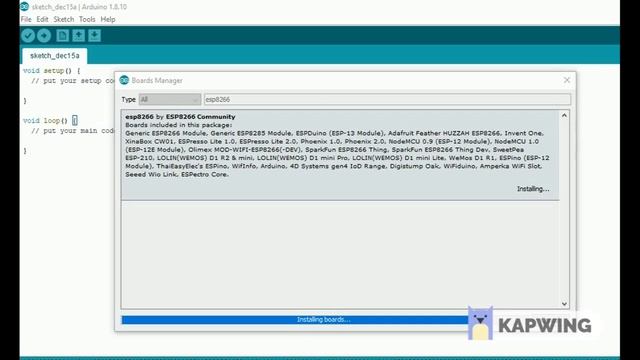This screenshot has height=360, width=640.
Task: Click the Installing... status text
Action: [x=533, y=189]
